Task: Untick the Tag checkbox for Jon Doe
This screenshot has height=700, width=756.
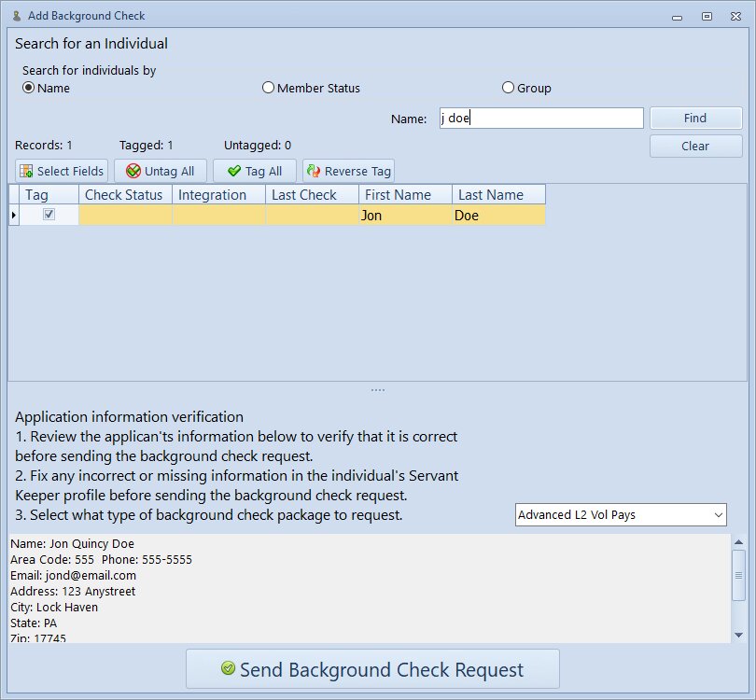Action: pos(49,215)
